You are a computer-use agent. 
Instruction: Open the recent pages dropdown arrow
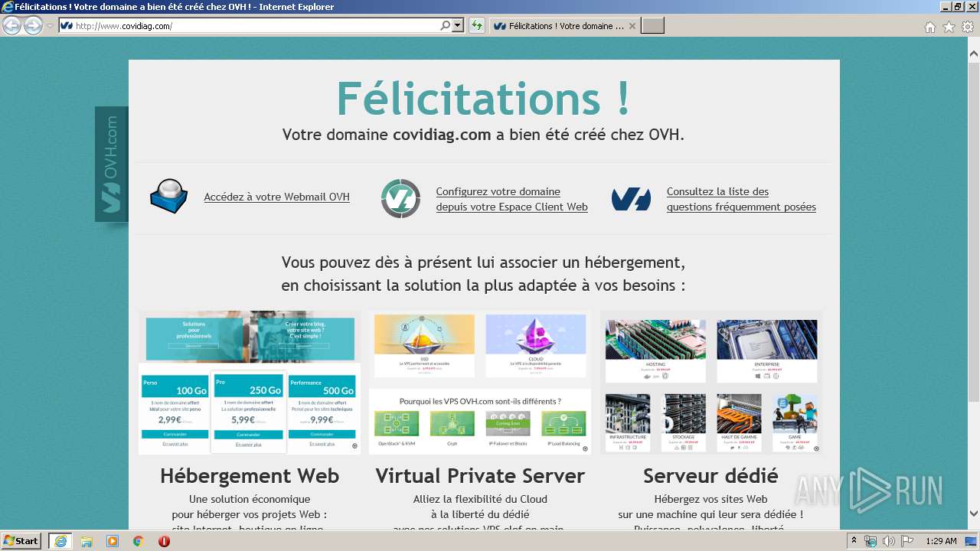point(50,26)
